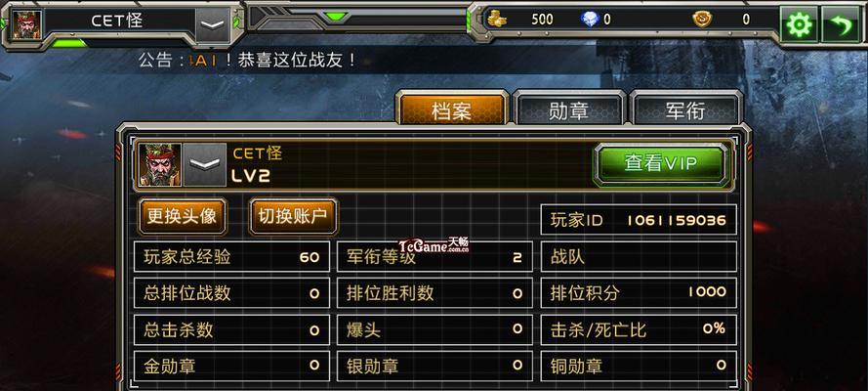Click the 查看VIP button
Viewport: 868px width, 391px height.
(x=660, y=164)
